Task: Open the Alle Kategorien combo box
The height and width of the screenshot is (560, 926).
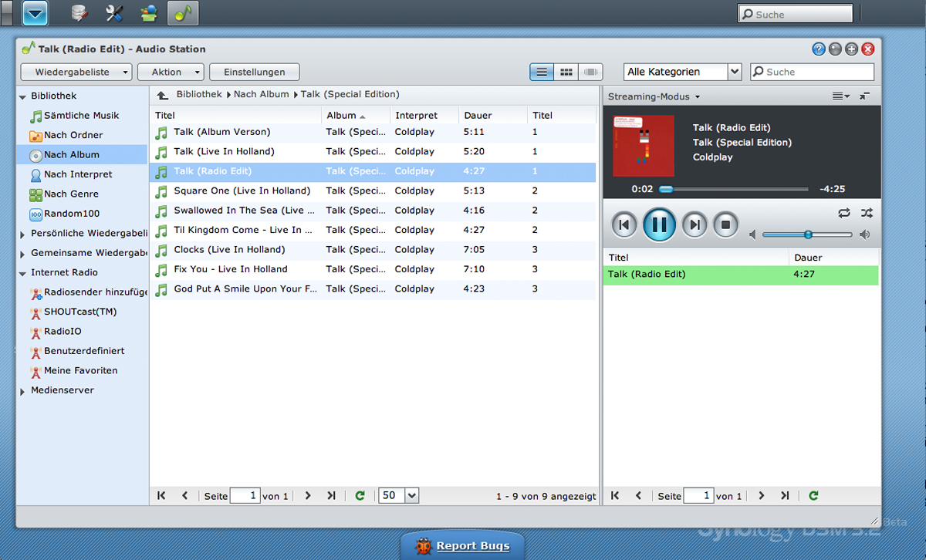Action: 682,72
